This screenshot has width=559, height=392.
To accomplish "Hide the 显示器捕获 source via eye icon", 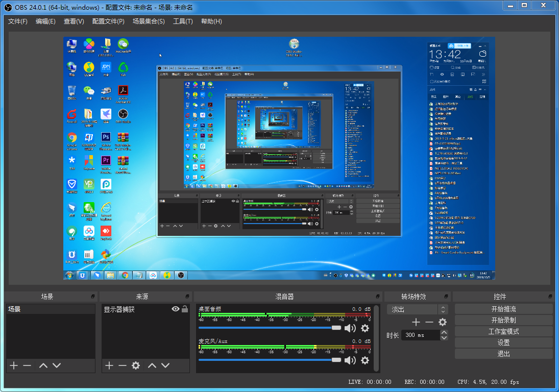I will tap(175, 309).
